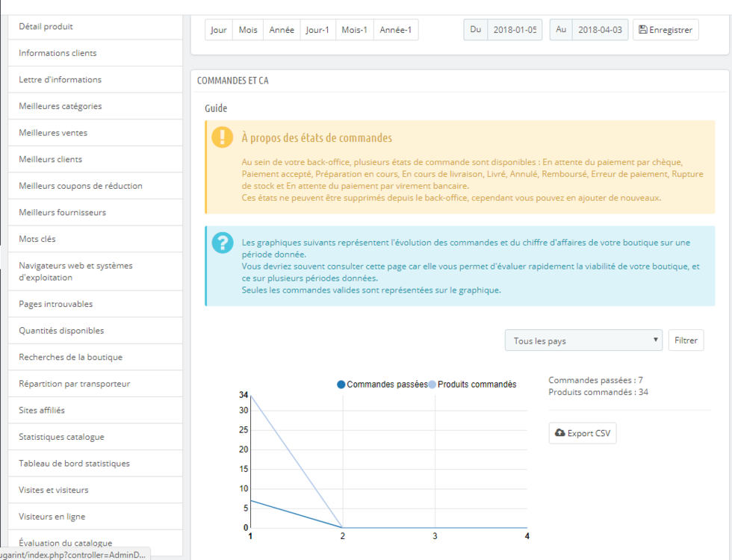Open Visites et visiteurs report

point(96,490)
